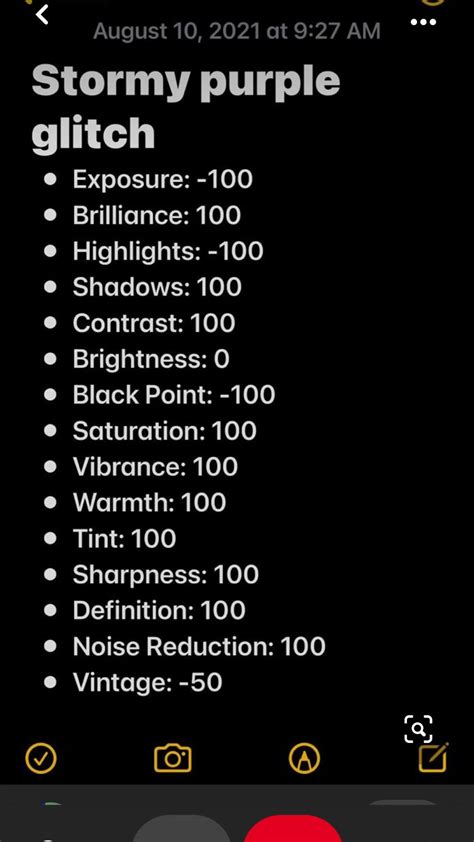Tap the Brightness: 0 line

click(x=151, y=359)
